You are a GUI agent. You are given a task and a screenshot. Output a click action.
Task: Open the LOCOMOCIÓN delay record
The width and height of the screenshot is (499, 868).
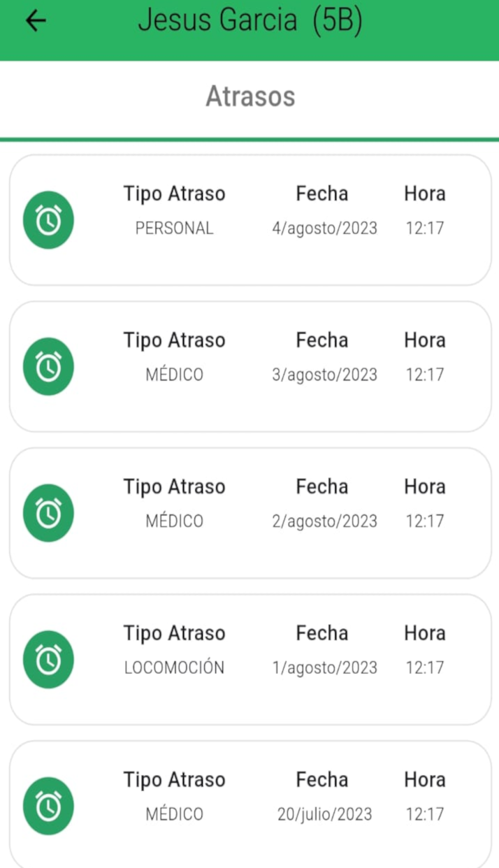(x=250, y=659)
